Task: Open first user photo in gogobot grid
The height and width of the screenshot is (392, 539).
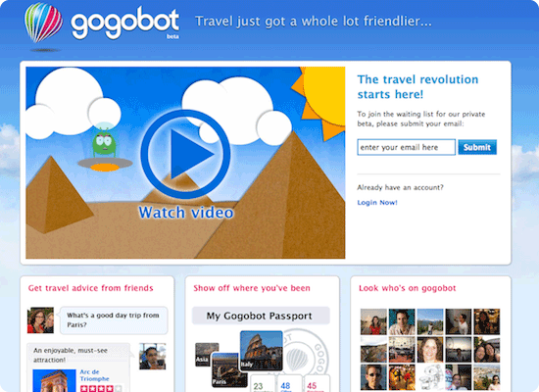Action: [x=373, y=321]
